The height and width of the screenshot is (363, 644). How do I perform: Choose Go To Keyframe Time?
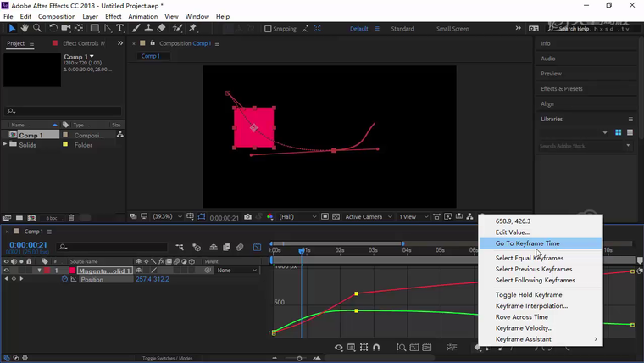(x=527, y=243)
